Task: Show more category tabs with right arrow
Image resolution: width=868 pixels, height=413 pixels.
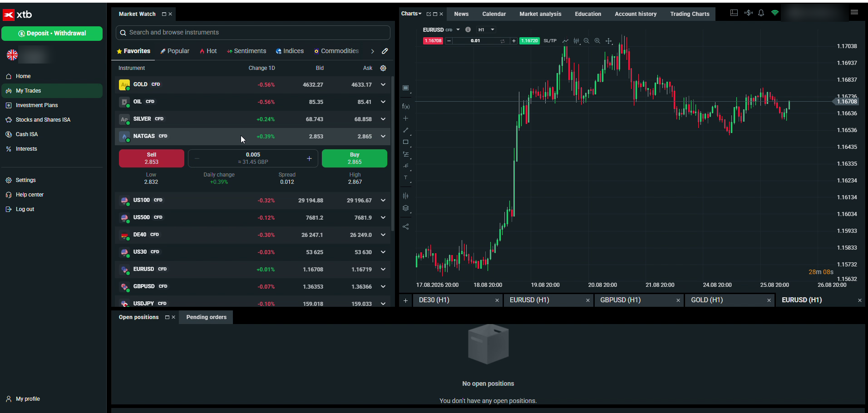Action: click(x=372, y=51)
